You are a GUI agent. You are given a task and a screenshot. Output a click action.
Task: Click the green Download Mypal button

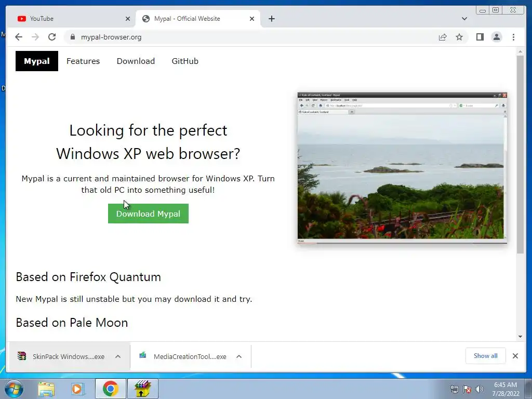tap(148, 214)
